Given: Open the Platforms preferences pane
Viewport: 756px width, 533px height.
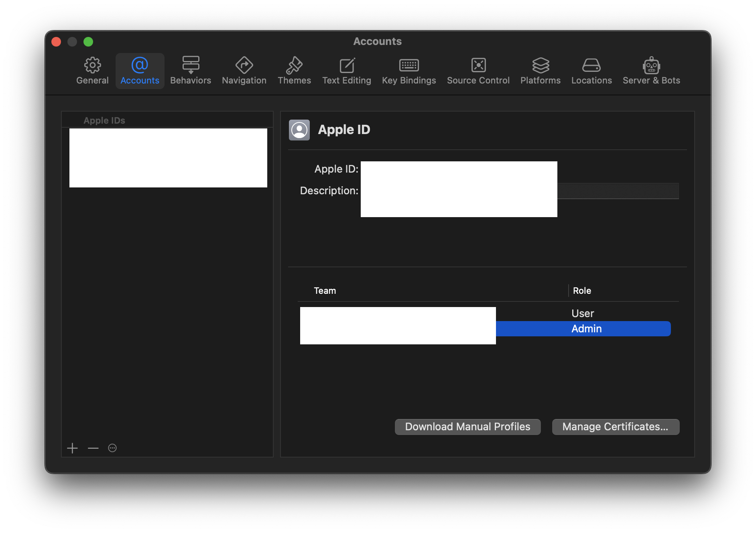Looking at the screenshot, I should coord(541,71).
